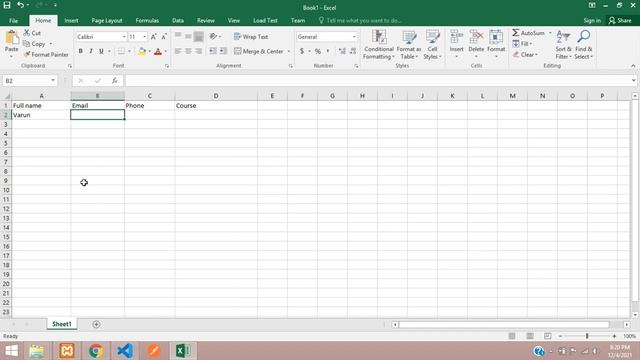640x360 pixels.
Task: Open Clear dropdown in Editing group
Action: [x=525, y=54]
